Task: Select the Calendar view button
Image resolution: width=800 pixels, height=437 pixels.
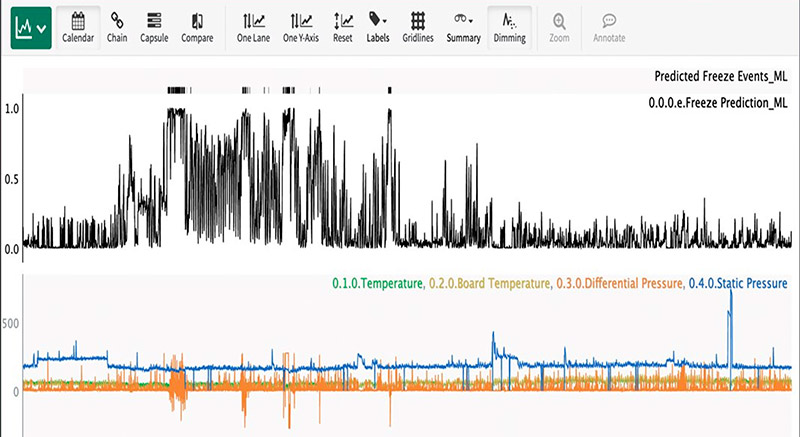Action: click(x=77, y=27)
